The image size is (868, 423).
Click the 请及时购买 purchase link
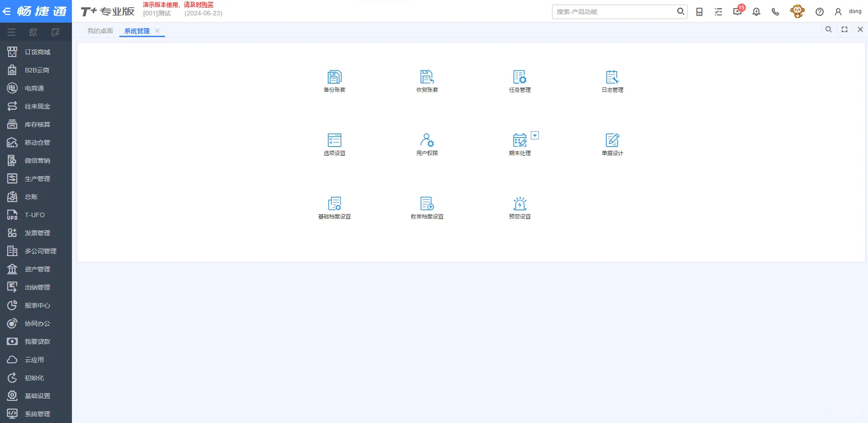198,5
